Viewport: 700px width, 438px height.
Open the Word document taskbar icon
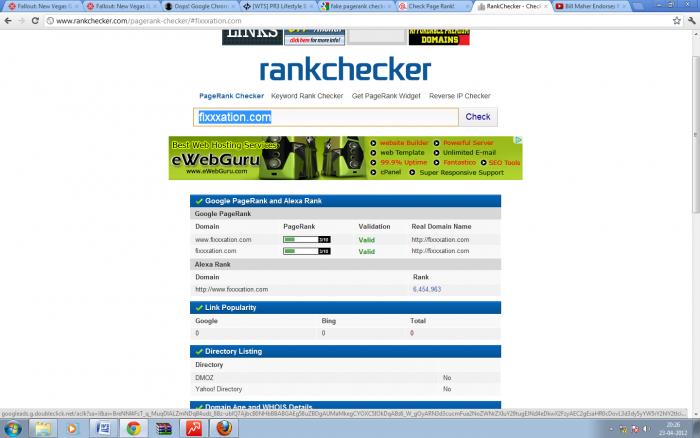[103, 429]
